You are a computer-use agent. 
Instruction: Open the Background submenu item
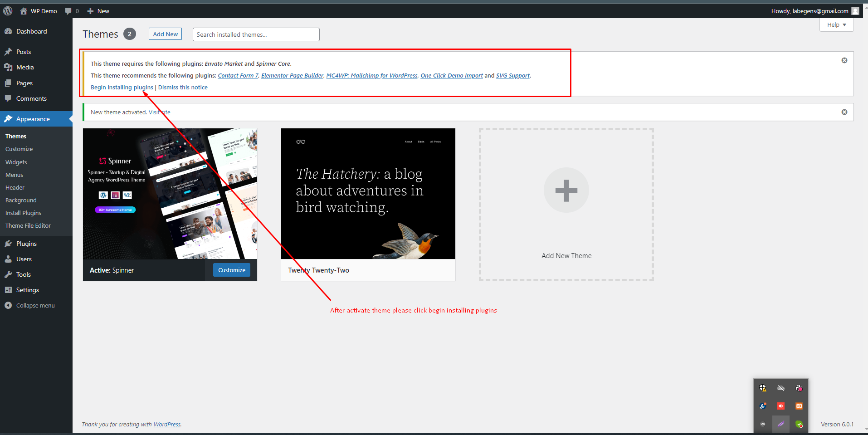[21, 200]
